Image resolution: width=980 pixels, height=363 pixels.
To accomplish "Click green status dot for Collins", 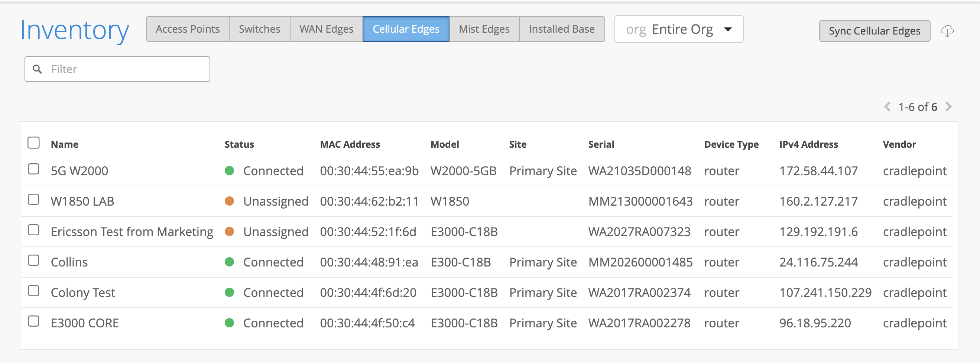I will [x=230, y=262].
